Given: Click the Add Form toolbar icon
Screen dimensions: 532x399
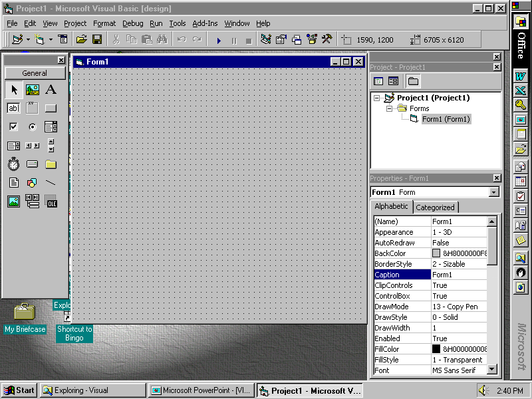Looking at the screenshot, I should 40,40.
